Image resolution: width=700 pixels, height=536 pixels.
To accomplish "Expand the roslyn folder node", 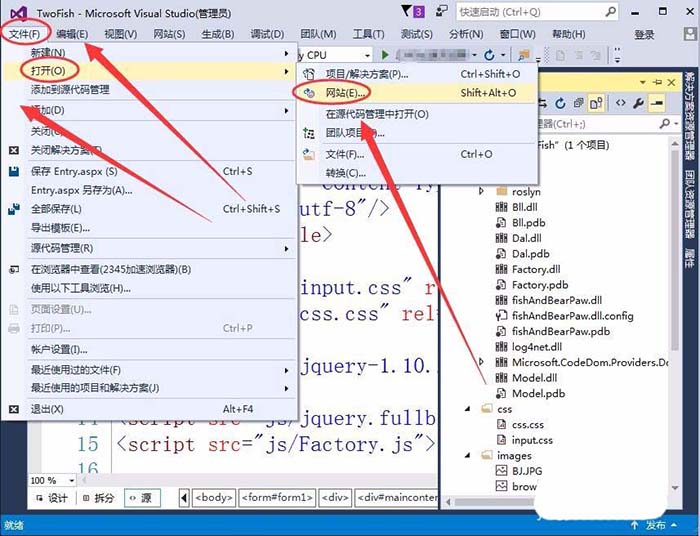I will click(481, 191).
